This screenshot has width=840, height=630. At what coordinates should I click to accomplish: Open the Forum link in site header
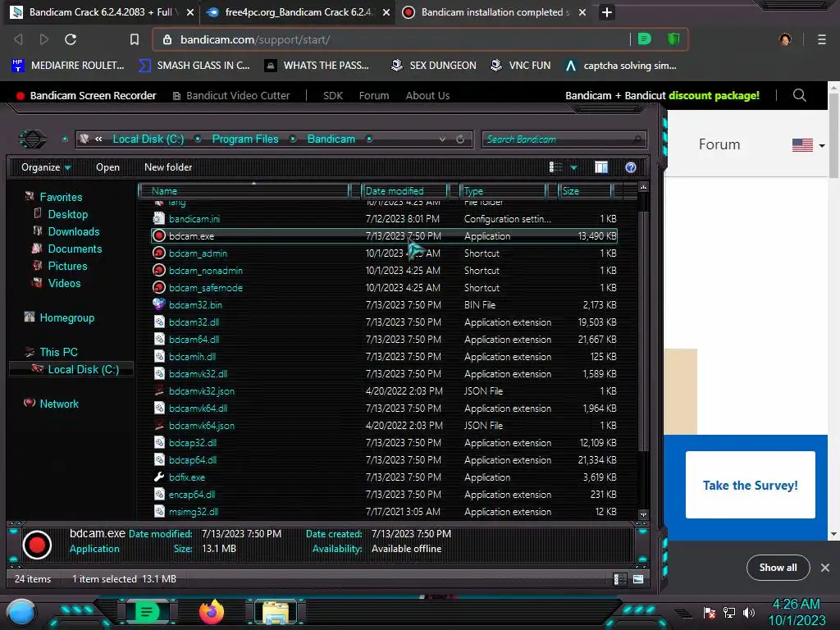(374, 95)
